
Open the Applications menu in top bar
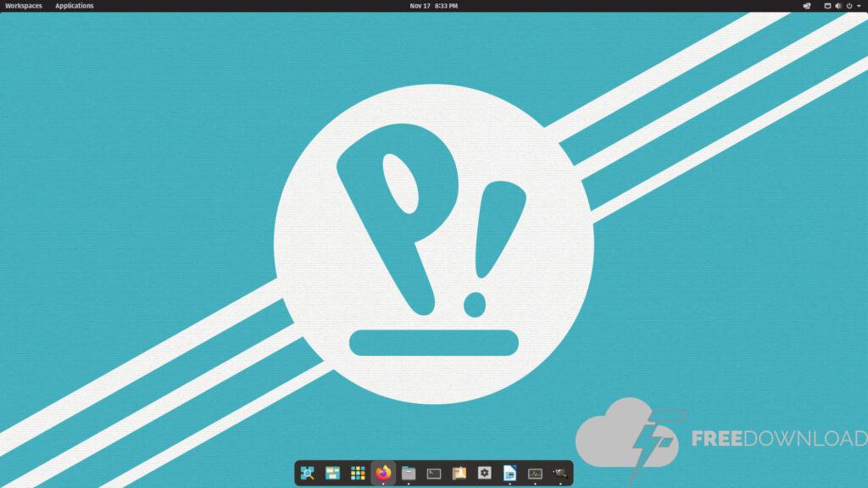tap(75, 6)
